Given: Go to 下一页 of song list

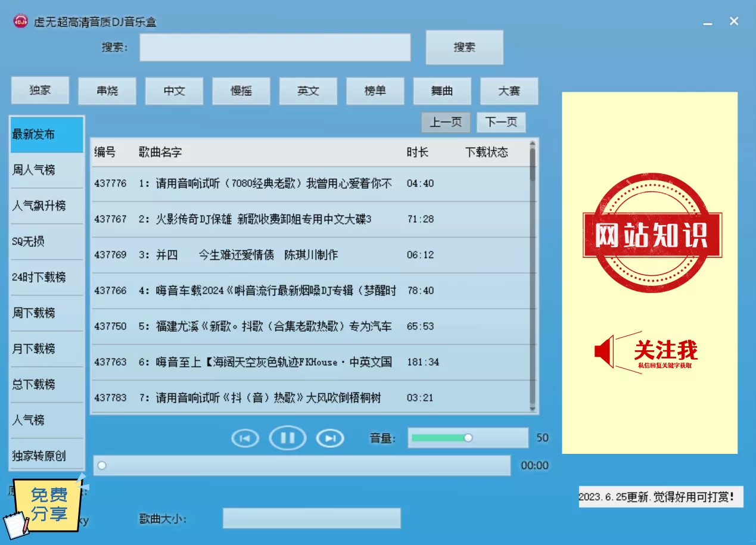Looking at the screenshot, I should pos(501,122).
